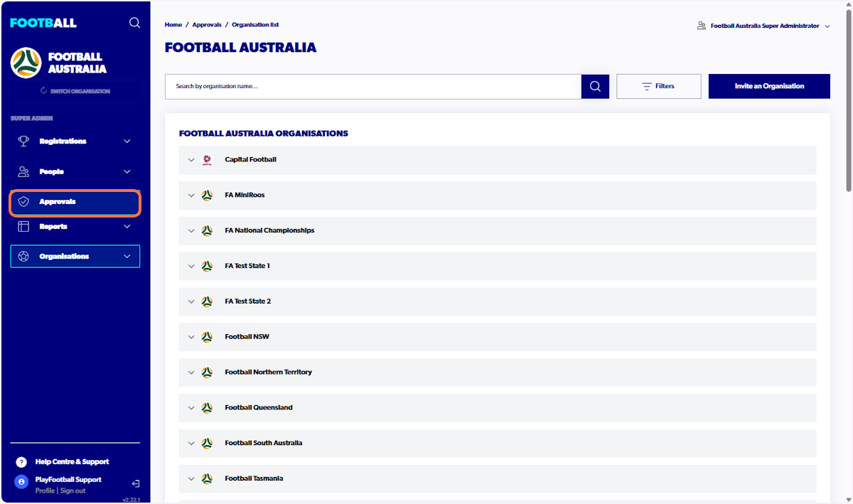Click the page vertical scrollbar
This screenshot has width=853, height=504.
(849, 100)
